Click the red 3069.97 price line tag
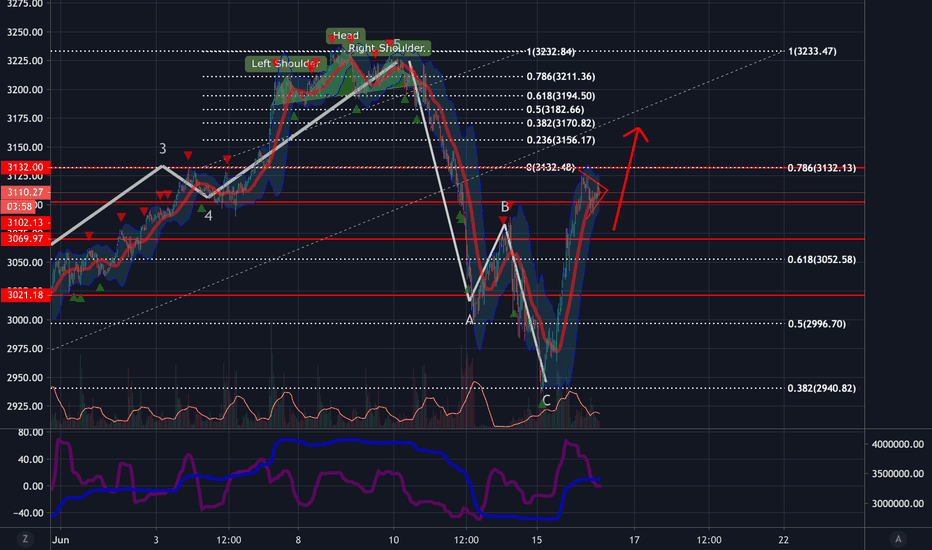Screen dimensions: 932x550 (x=26, y=238)
